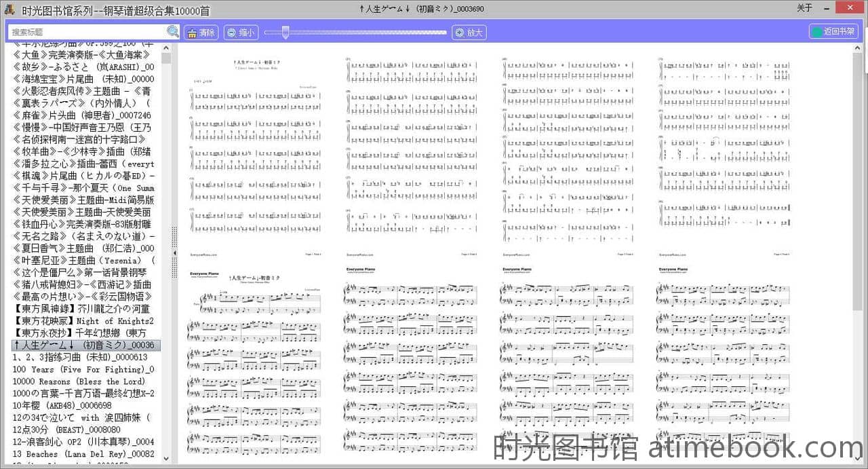Screen dimensions: 868x469
Task: Click the 搜索标题 search input field
Action: [x=87, y=32]
